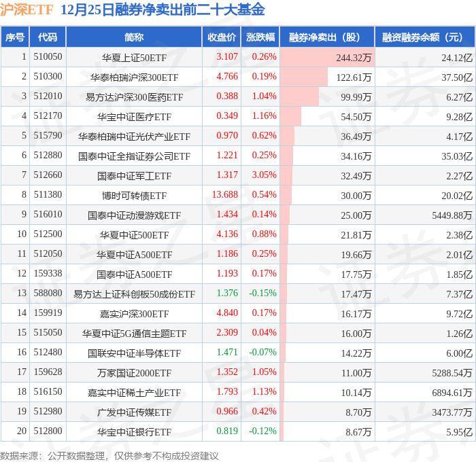This screenshot has height=462, width=476.
Task: Click the fund 国联安中证半导体ETF
Action: coord(134,353)
